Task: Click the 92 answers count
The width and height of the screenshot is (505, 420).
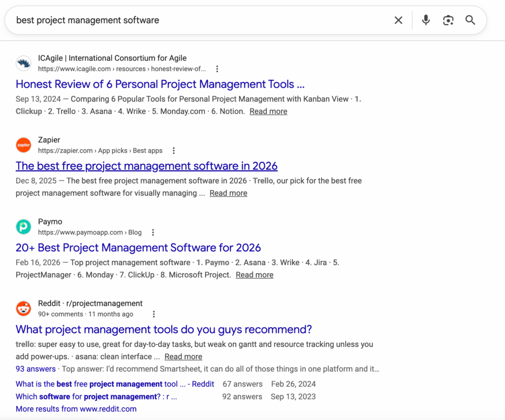Action: 242,396
